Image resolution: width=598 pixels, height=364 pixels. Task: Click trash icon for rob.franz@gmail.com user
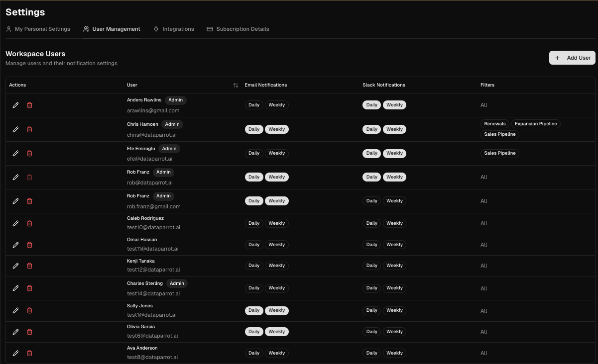coord(29,201)
